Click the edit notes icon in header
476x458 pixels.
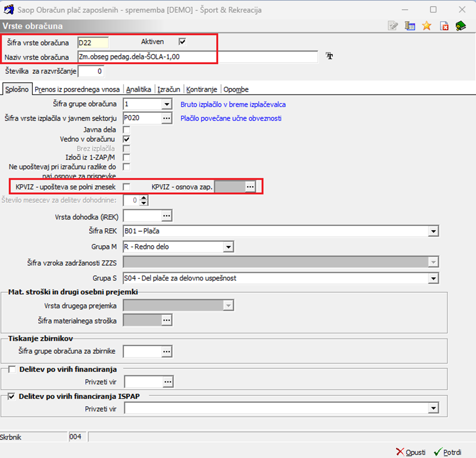tap(393, 26)
